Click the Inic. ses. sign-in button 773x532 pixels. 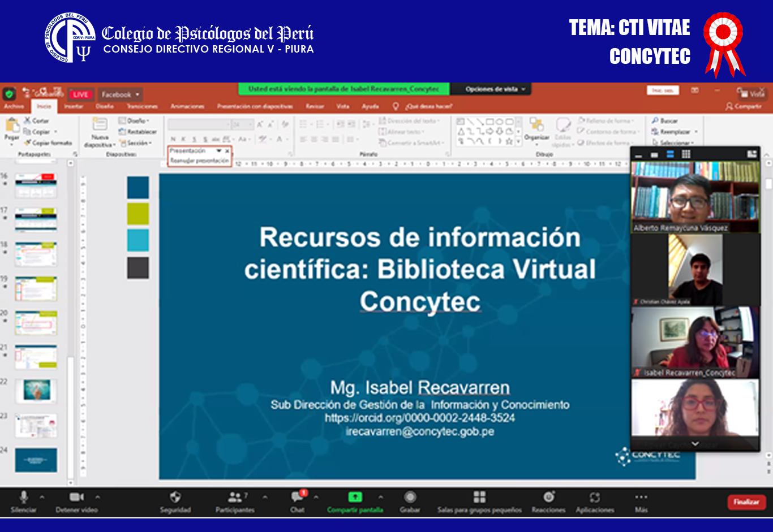coord(663,90)
